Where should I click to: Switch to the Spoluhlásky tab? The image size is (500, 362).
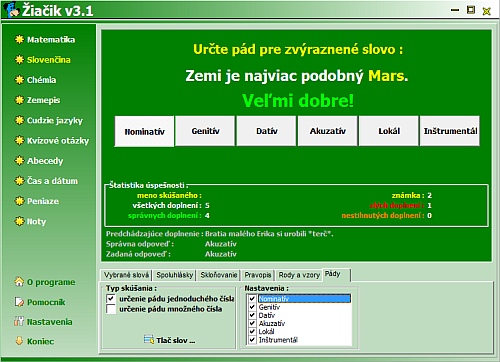point(175,275)
